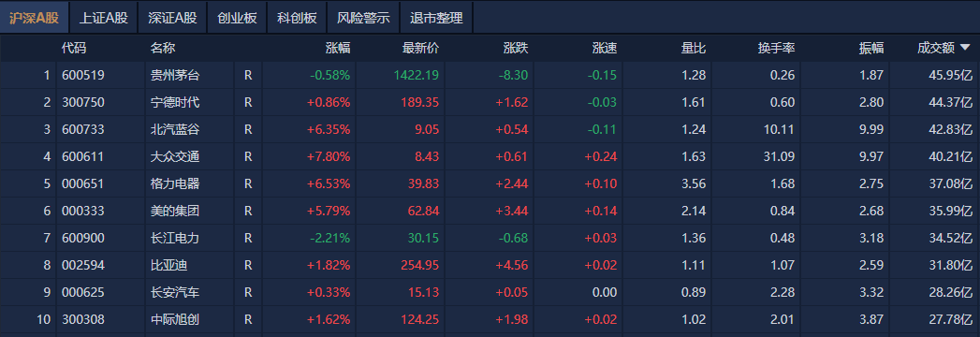Image resolution: width=980 pixels, height=337 pixels.
Task: Click the 成交额 descending sort arrow
Action: click(965, 47)
